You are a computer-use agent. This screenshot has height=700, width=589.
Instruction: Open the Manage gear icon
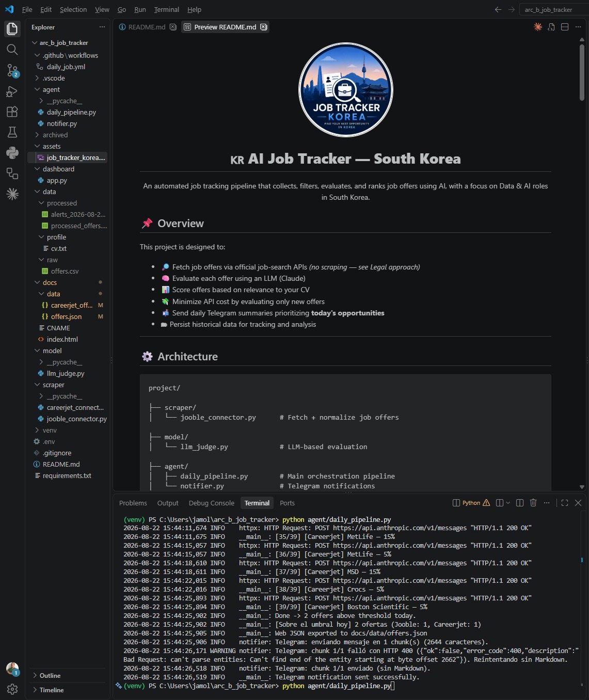tap(12, 689)
